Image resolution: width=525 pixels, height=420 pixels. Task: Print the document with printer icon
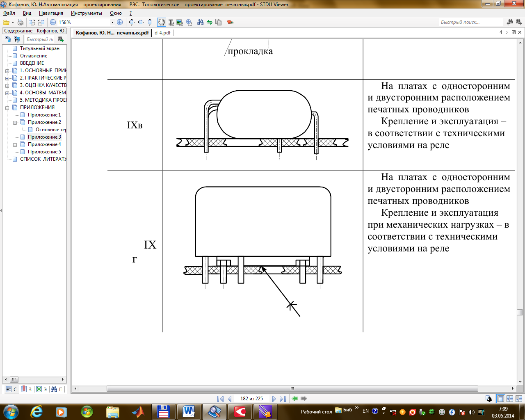pyautogui.click(x=20, y=22)
